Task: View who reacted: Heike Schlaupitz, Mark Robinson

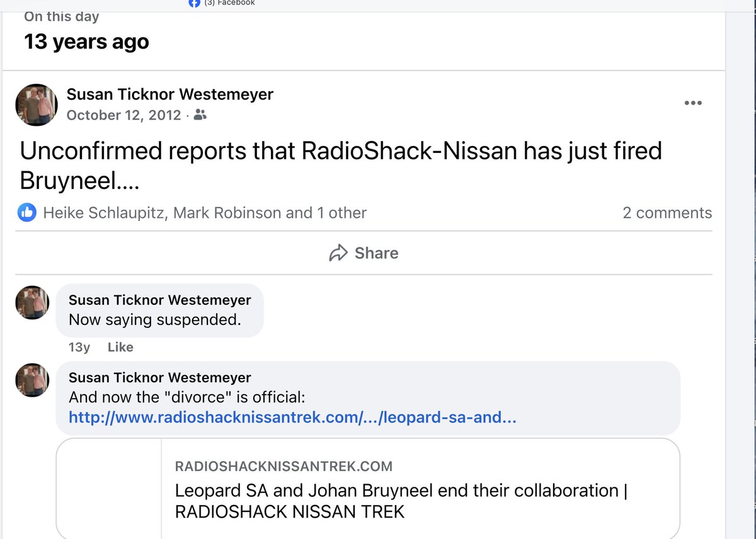Action: coord(205,213)
